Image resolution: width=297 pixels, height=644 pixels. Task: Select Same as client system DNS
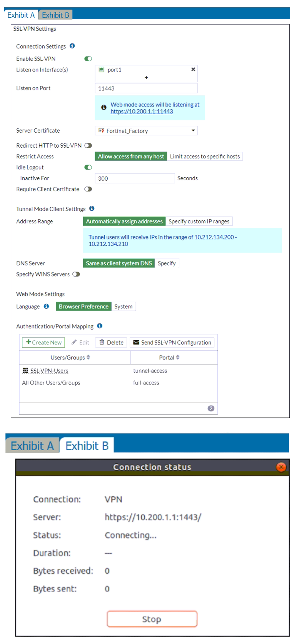tap(119, 263)
